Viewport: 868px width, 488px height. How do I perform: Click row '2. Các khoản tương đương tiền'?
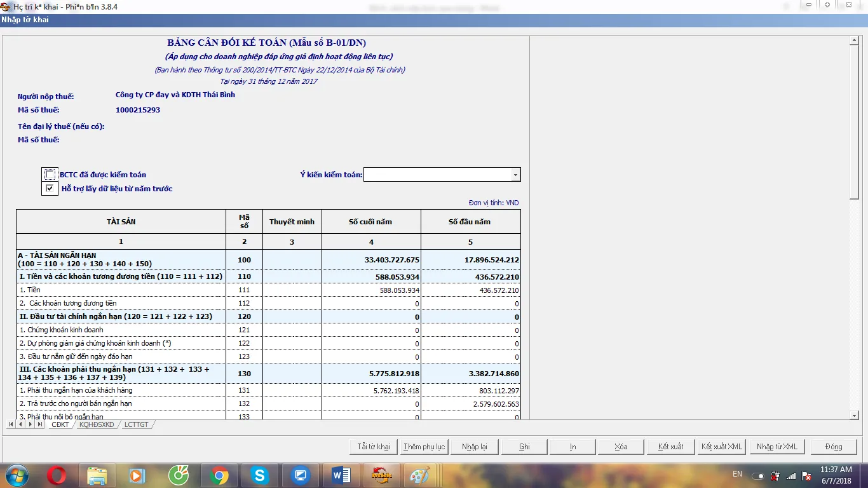pyautogui.click(x=121, y=303)
